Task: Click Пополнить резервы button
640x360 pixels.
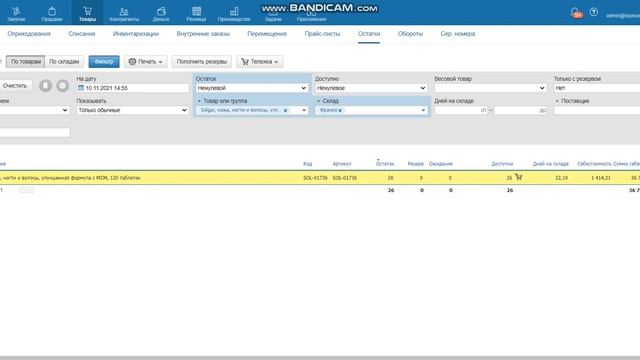Action: [202, 62]
